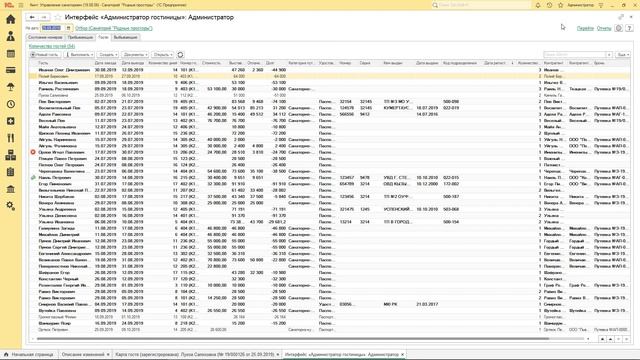This screenshot has width=640, height=360.
Task: Switch to the Гости tab
Action: coord(103,37)
